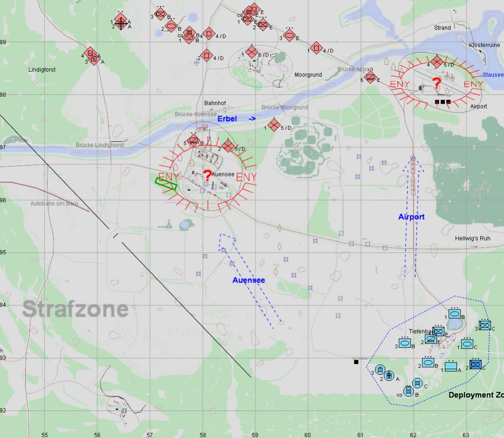
Task: Select green rectangle marker west of Auensee
Action: [x=166, y=183]
